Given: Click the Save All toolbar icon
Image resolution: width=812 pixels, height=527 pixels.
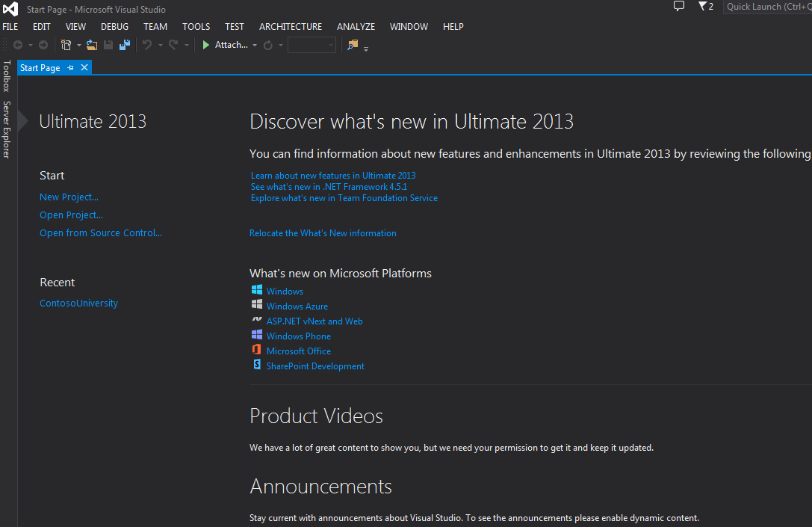Looking at the screenshot, I should click(125, 45).
